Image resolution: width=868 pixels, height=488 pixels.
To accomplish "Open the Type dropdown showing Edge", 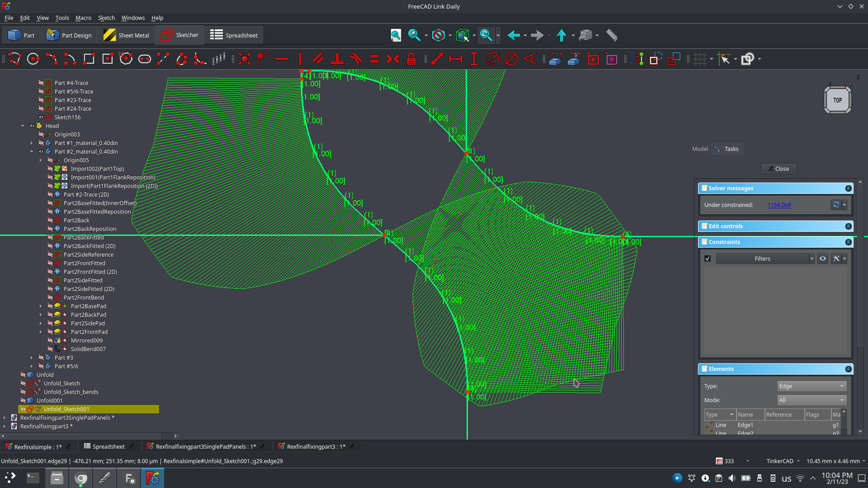I will coord(811,386).
